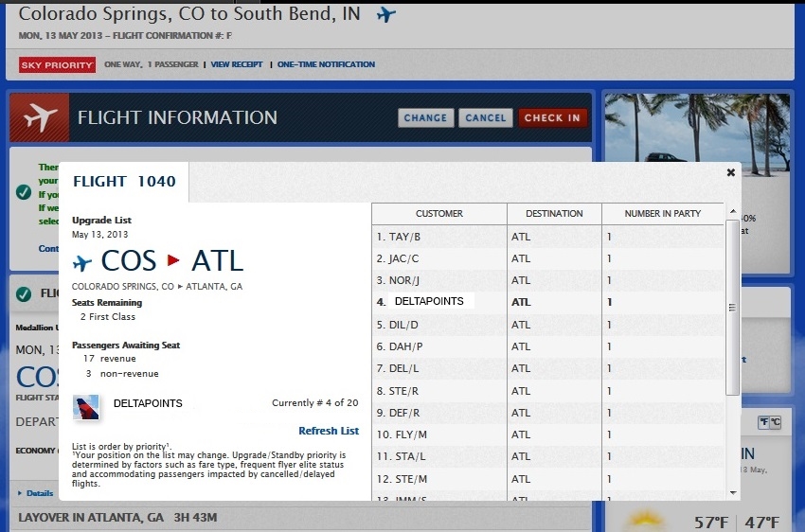
Task: Open the VIEW RECEIPT link
Action: pos(237,64)
